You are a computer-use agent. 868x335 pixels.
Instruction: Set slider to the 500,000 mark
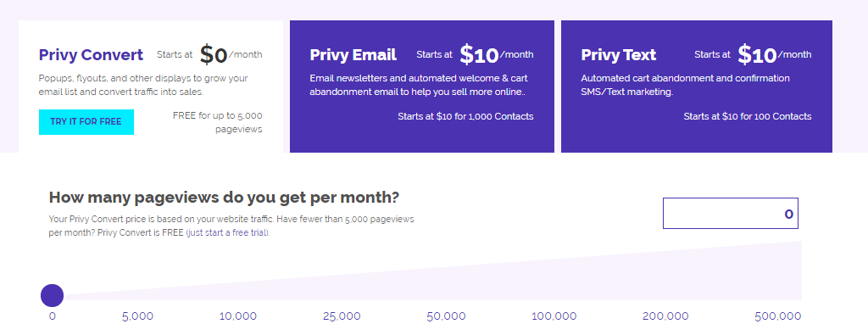coord(778,316)
